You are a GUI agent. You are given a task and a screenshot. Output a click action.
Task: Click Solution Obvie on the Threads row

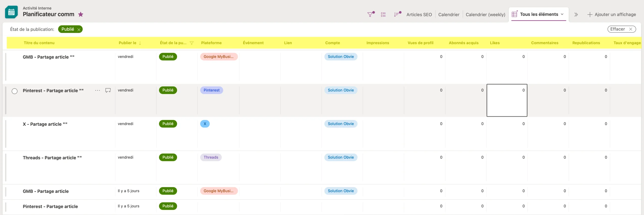[x=341, y=157]
